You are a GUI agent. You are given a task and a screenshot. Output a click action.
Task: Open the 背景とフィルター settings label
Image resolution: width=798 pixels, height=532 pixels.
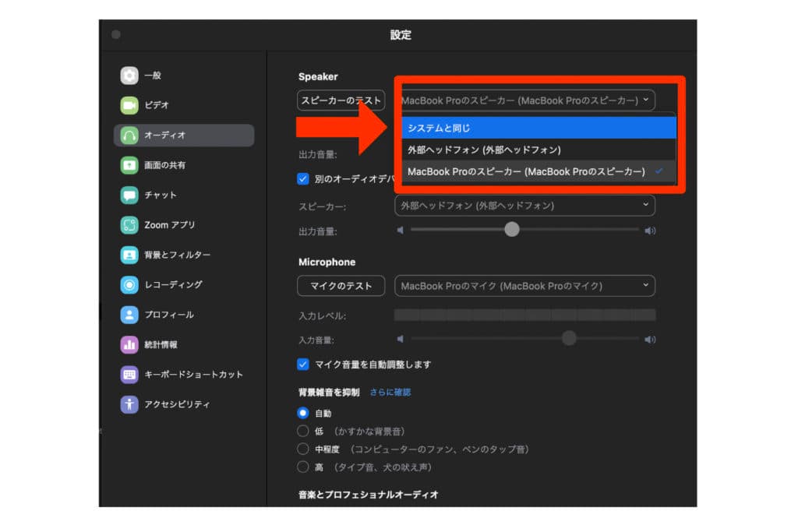177,255
